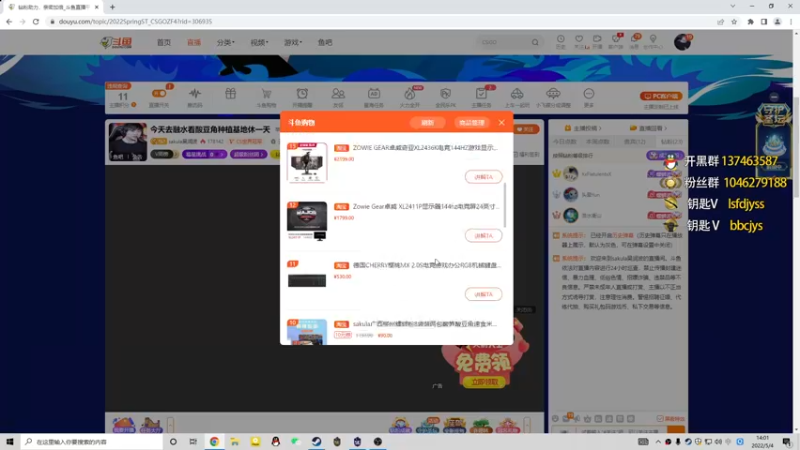Click the browser address bar URL
Viewport: 800px width, 450px height.
coord(135,21)
